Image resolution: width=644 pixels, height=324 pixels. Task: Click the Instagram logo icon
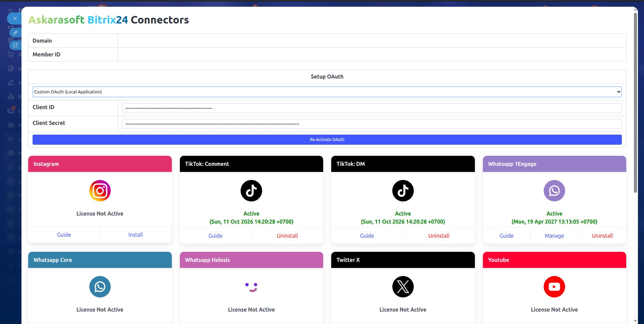point(100,191)
